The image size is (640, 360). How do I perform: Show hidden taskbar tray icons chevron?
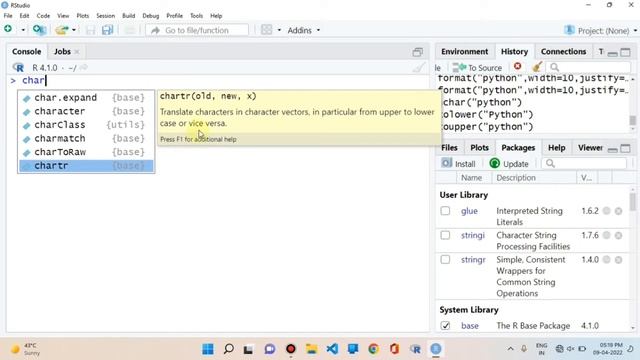[510, 349]
